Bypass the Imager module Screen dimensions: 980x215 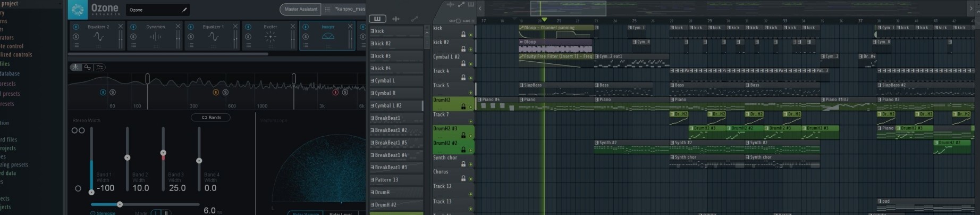(306, 27)
